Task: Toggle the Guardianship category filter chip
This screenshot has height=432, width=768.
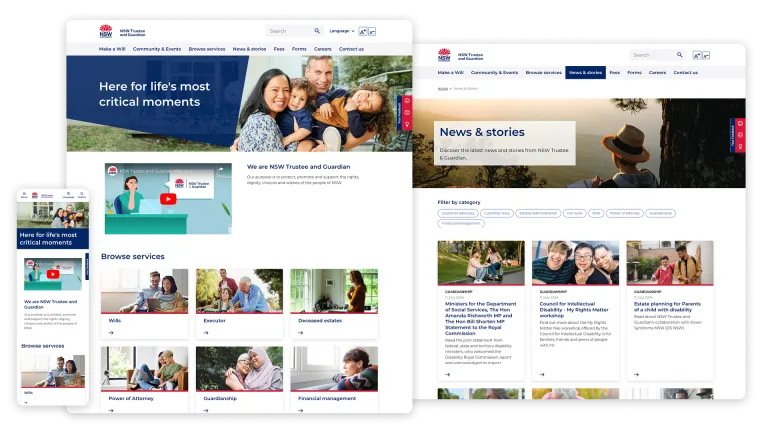Action: [x=660, y=214]
